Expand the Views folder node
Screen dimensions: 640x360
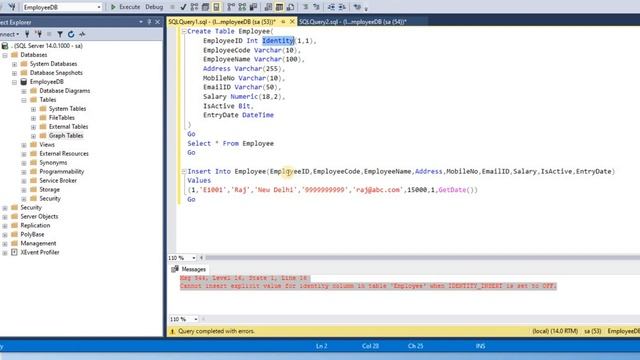point(24,145)
